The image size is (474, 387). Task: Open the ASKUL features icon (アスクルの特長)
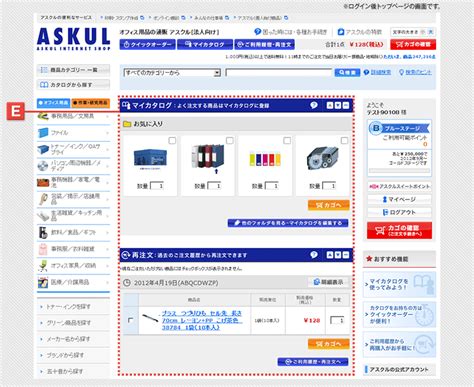point(341,32)
